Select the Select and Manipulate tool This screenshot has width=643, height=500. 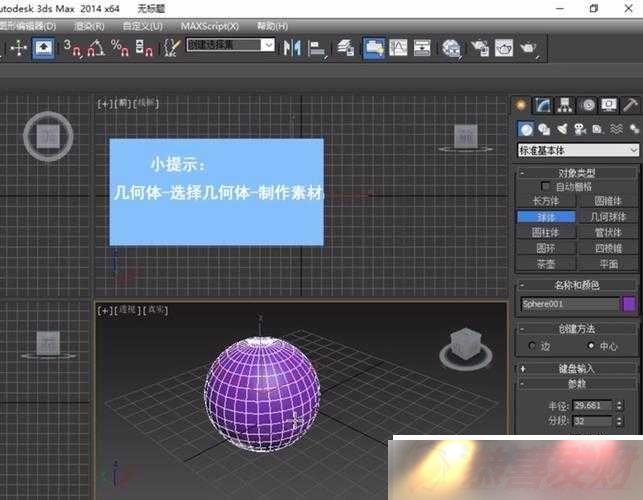[x=19, y=48]
